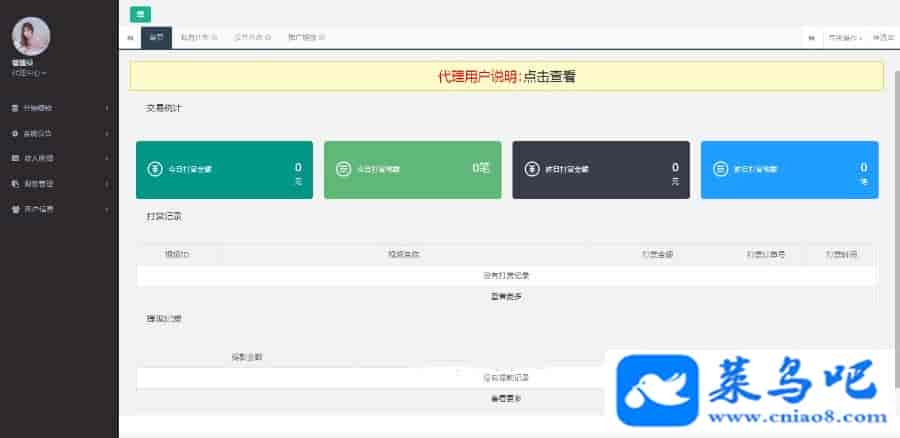The image size is (900, 438).
Task: Click the list icon on the green 今日打赏笔数 card
Action: tap(343, 169)
